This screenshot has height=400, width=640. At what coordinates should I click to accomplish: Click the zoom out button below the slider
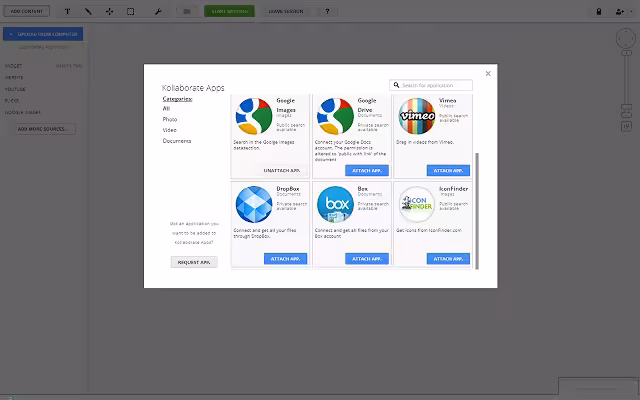tap(627, 115)
